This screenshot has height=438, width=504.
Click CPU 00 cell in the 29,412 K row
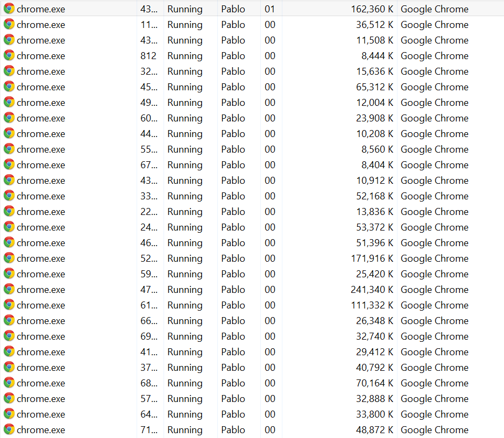270,351
